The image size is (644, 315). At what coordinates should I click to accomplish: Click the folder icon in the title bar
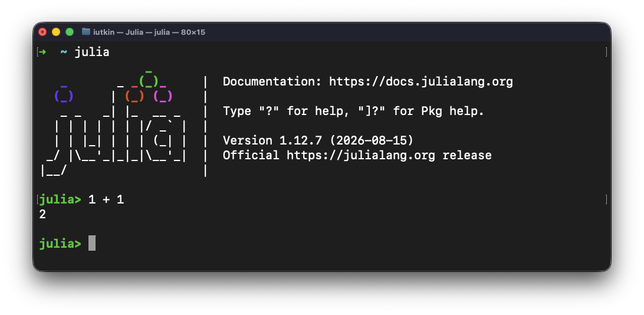click(86, 32)
